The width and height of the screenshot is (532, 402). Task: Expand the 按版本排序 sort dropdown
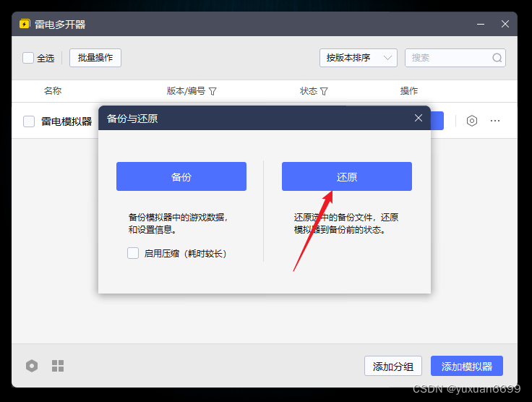coord(359,58)
